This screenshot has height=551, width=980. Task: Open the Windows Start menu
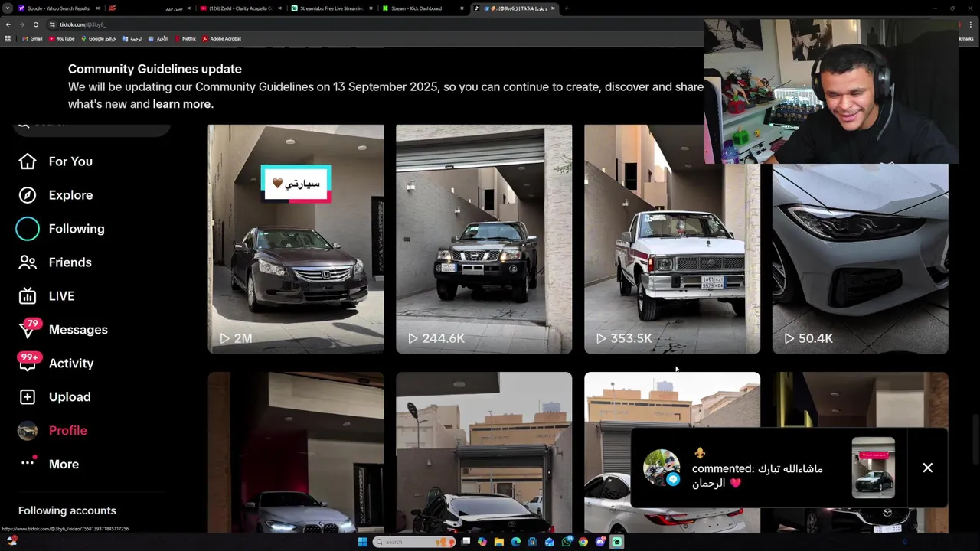363,542
